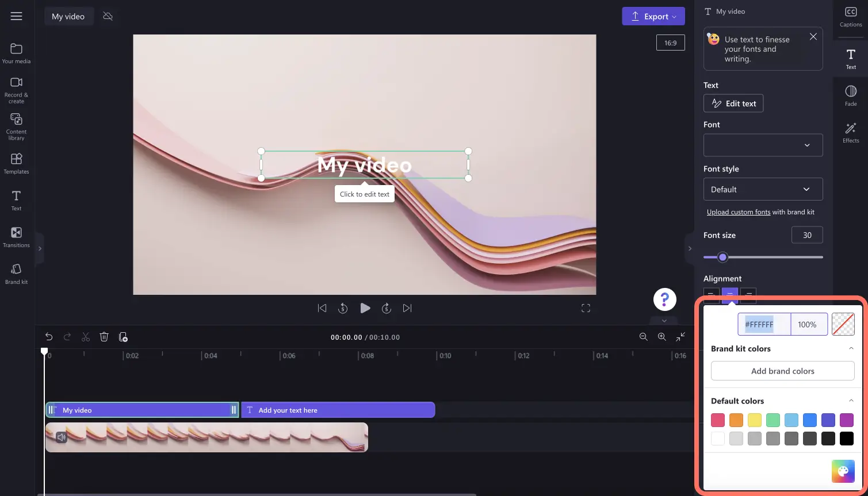The height and width of the screenshot is (496, 868).
Task: Click the cloud sync off icon
Action: pos(108,16)
